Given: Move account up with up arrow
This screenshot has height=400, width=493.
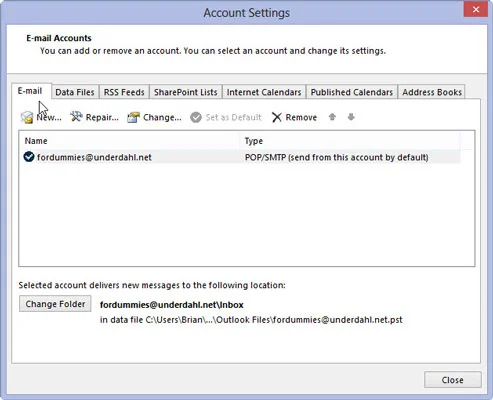Looking at the screenshot, I should [332, 117].
